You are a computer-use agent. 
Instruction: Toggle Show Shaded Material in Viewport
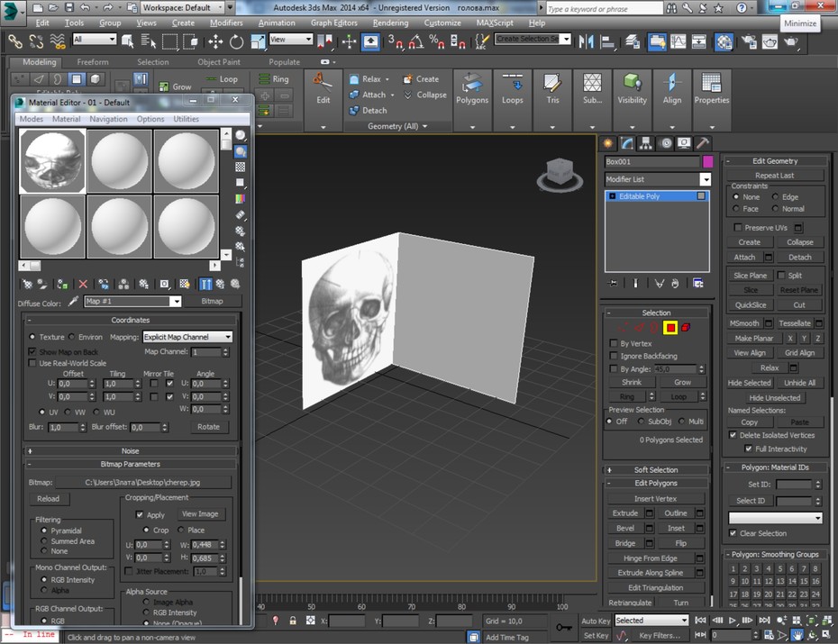tap(185, 284)
